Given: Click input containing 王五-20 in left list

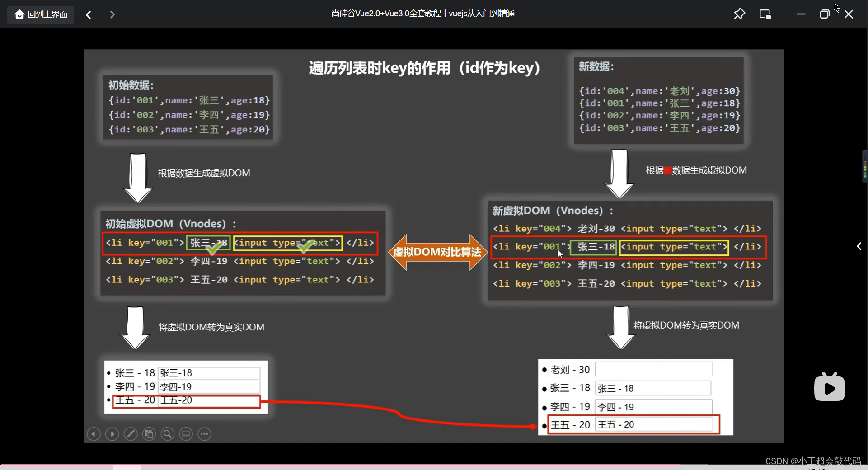Looking at the screenshot, I should (x=209, y=400).
